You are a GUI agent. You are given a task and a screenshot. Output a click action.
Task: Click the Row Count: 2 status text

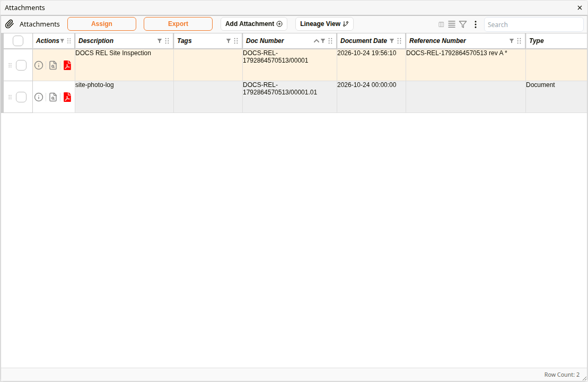click(561, 375)
